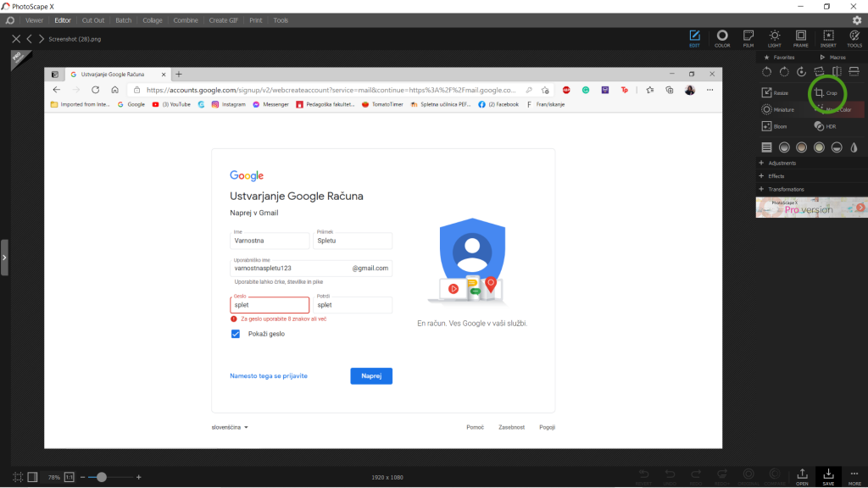Screen dimensions: 868x488
Task: Open the Cut Out mode
Action: (x=93, y=20)
